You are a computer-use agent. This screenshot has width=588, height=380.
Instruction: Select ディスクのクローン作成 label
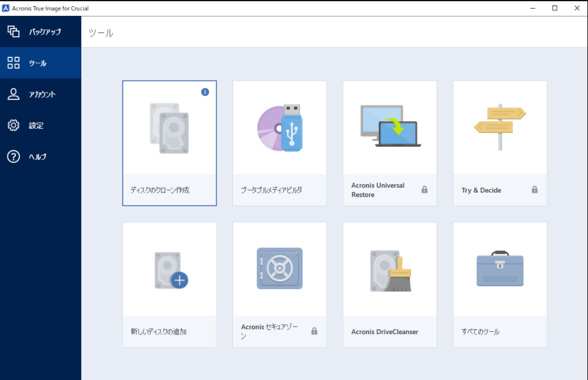(160, 190)
